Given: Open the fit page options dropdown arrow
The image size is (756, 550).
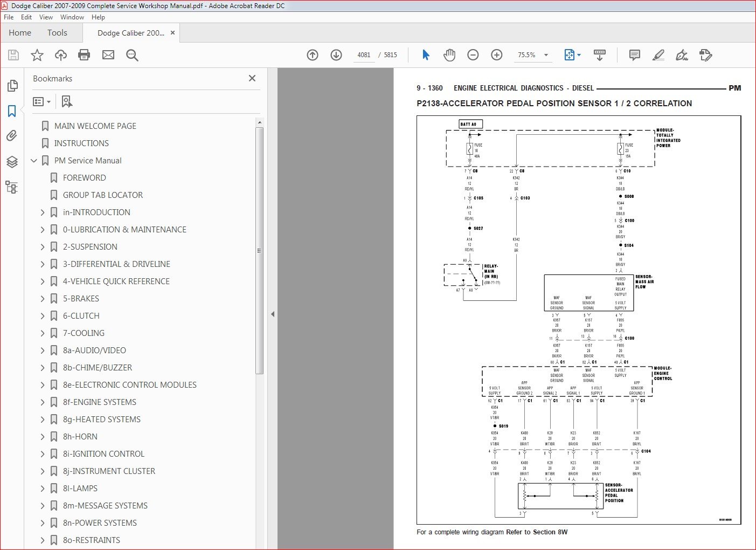Looking at the screenshot, I should (579, 55).
